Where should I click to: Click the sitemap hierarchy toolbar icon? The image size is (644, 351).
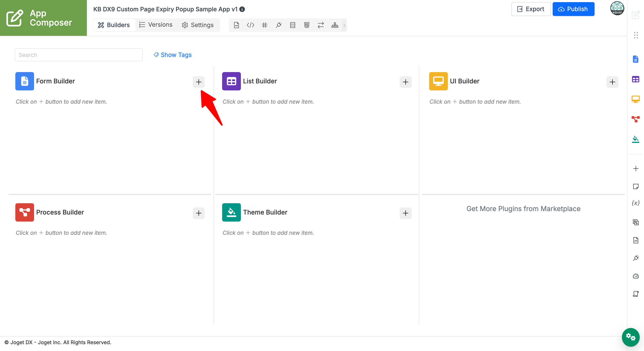coord(335,25)
